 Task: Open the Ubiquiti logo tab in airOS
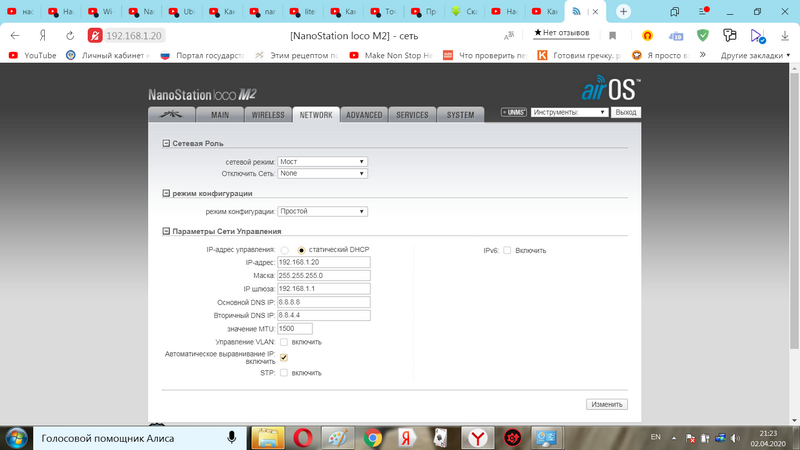[171, 115]
